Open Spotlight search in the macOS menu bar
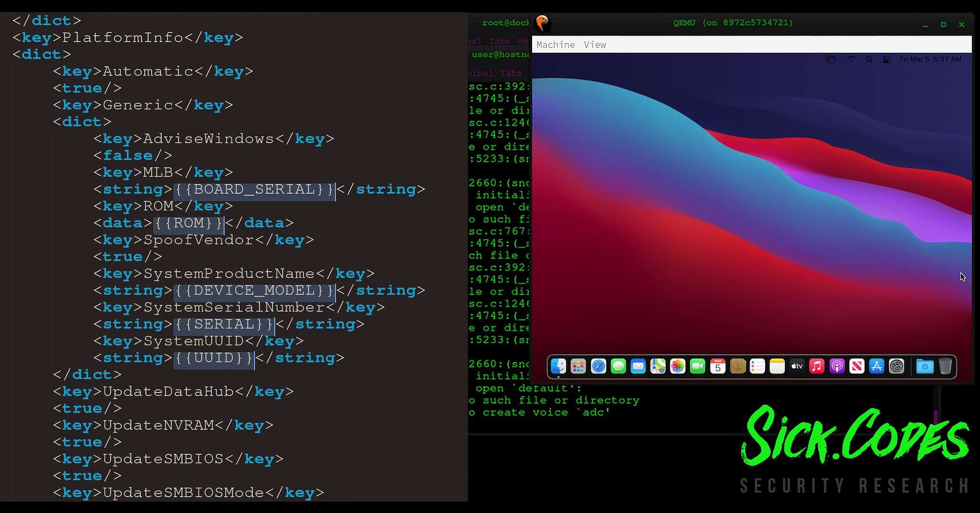Image resolution: width=980 pixels, height=513 pixels. point(869,59)
